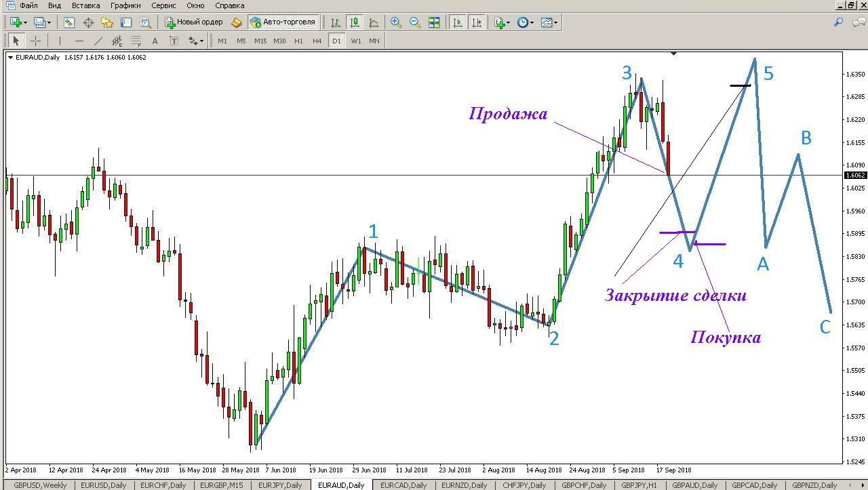Select the M15 timeframe
This screenshot has width=868, height=490.
pyautogui.click(x=260, y=41)
